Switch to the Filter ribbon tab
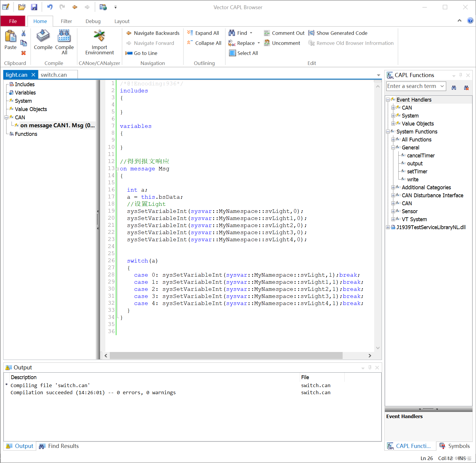 tap(66, 21)
